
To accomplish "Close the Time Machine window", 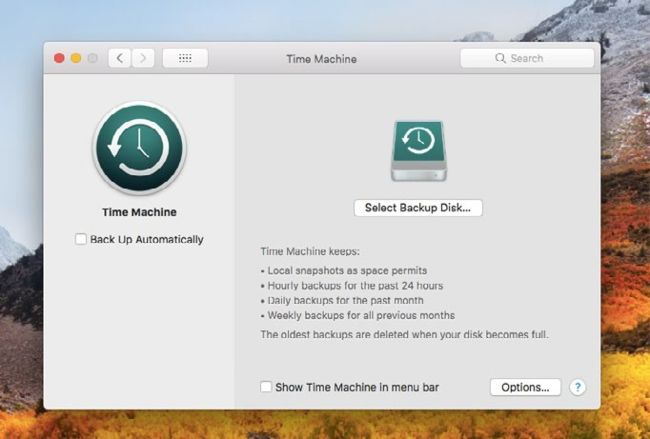I will 59,58.
